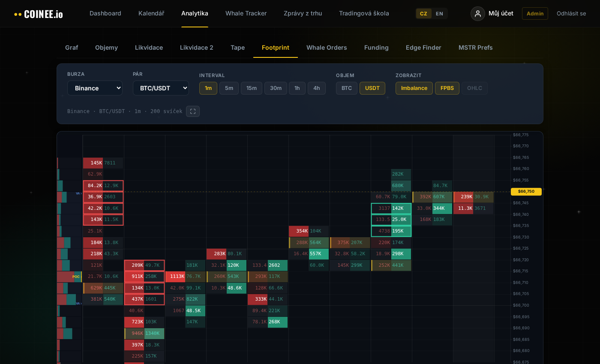Select the 5m interval

(229, 88)
